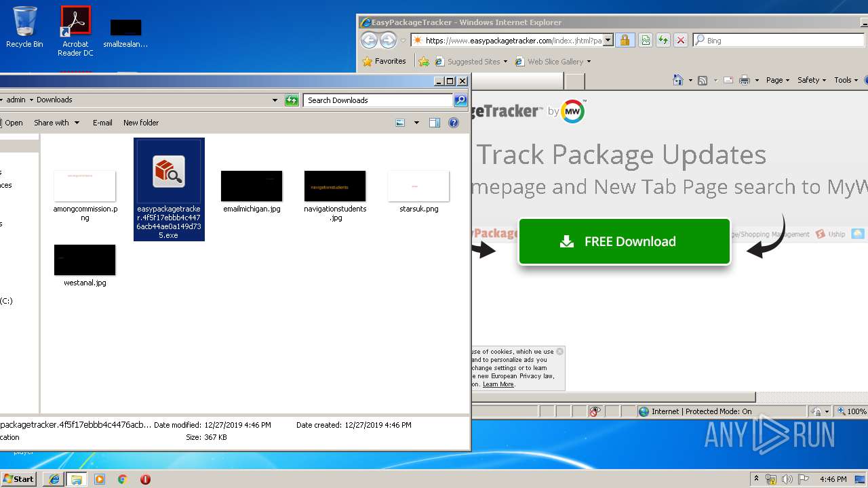
Task: Click the RSS feeds icon
Action: 703,80
